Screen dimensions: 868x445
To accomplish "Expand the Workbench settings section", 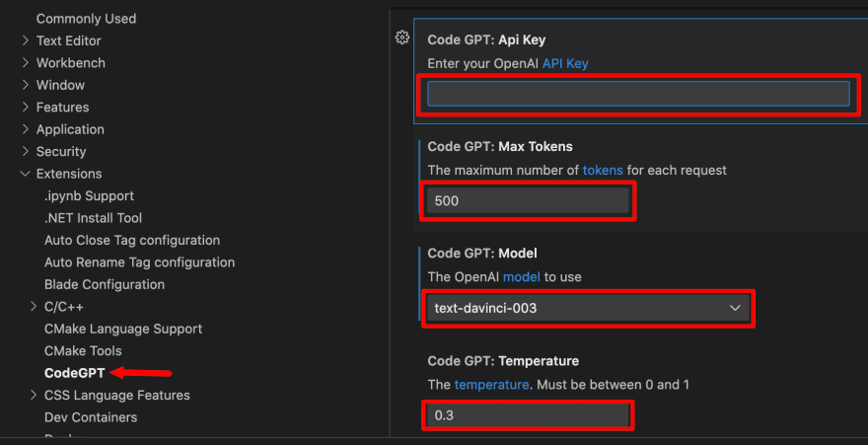I will click(26, 63).
